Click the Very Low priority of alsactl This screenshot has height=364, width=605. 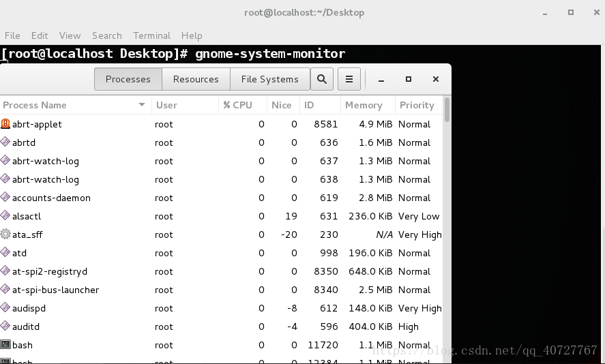[x=419, y=216]
